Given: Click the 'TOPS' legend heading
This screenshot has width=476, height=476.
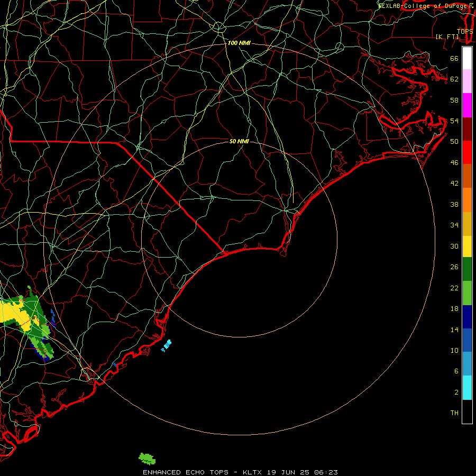Looking at the screenshot, I should (x=465, y=31).
